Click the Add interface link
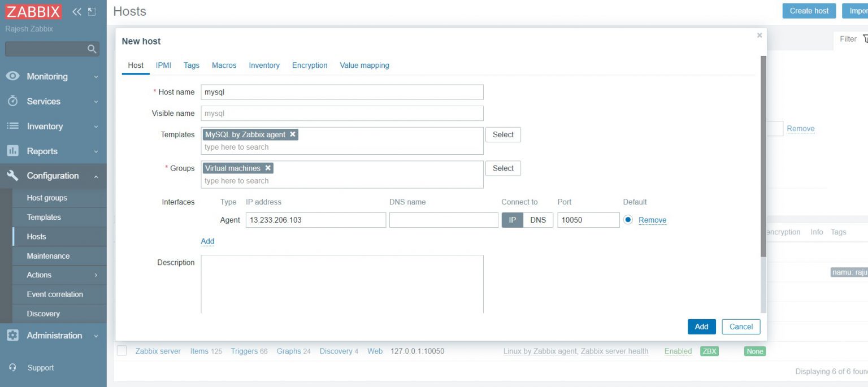The image size is (868, 387). click(x=207, y=241)
